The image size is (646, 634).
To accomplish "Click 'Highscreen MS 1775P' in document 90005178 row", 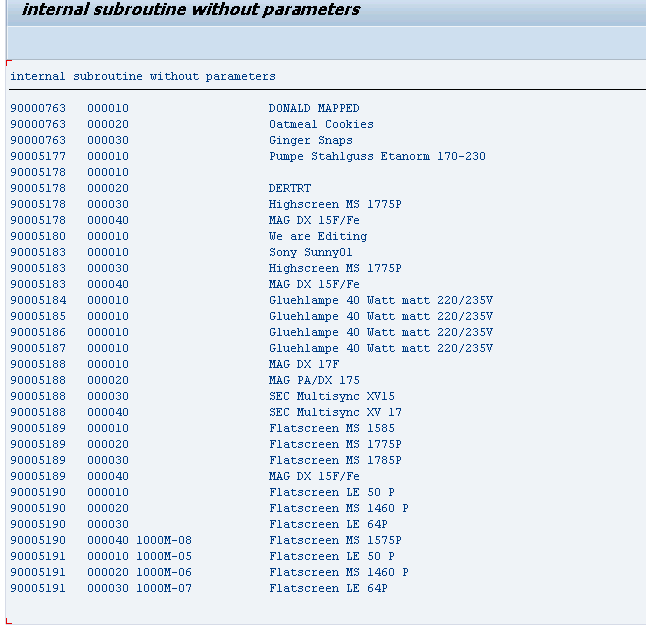I will [335, 204].
